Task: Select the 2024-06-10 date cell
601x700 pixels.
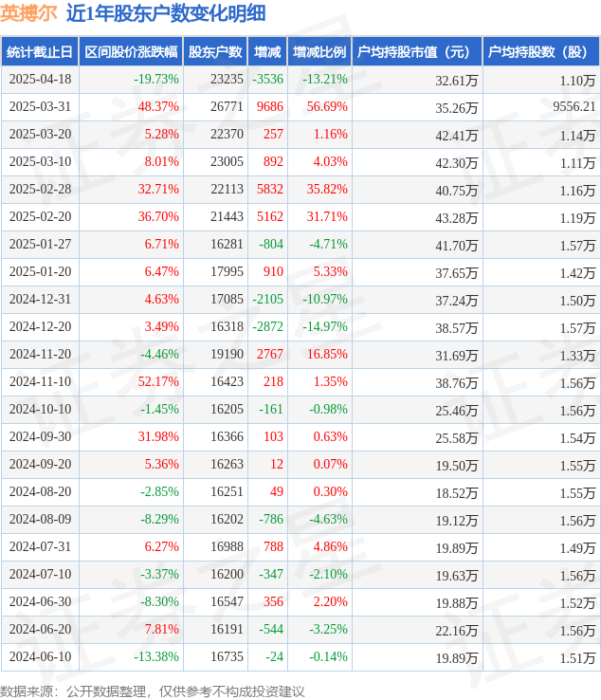Action: [x=40, y=656]
